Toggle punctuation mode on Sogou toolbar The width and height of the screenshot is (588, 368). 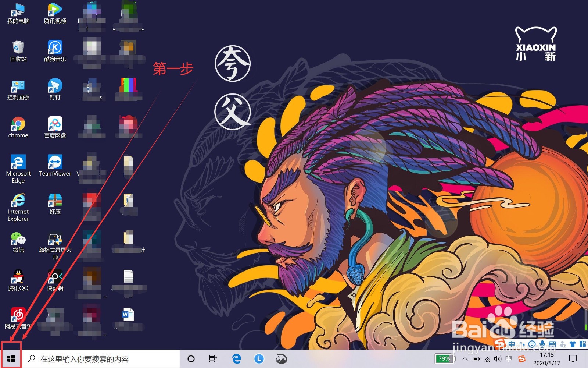click(522, 344)
